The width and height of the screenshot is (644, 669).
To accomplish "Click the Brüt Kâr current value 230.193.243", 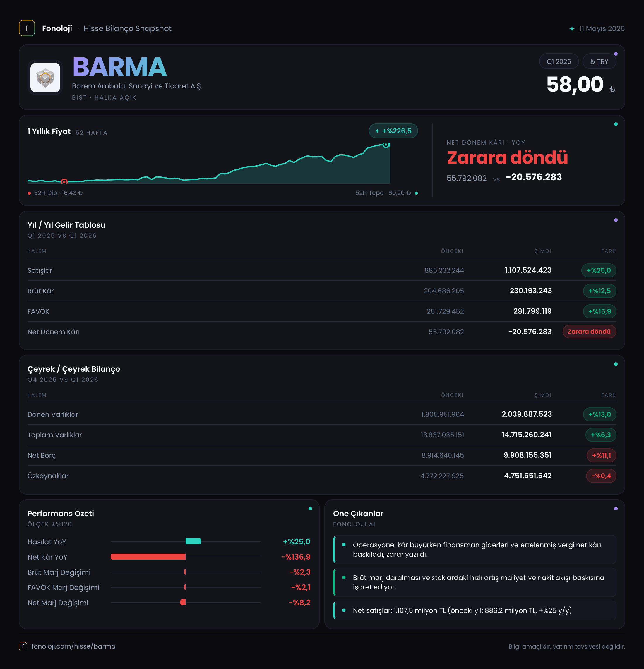I will 531,291.
